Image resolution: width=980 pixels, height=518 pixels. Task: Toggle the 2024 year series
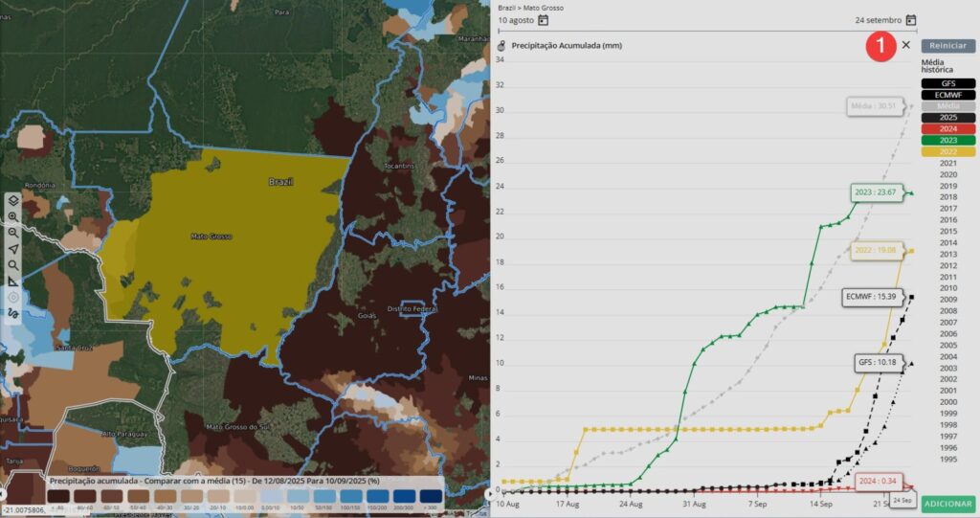947,128
